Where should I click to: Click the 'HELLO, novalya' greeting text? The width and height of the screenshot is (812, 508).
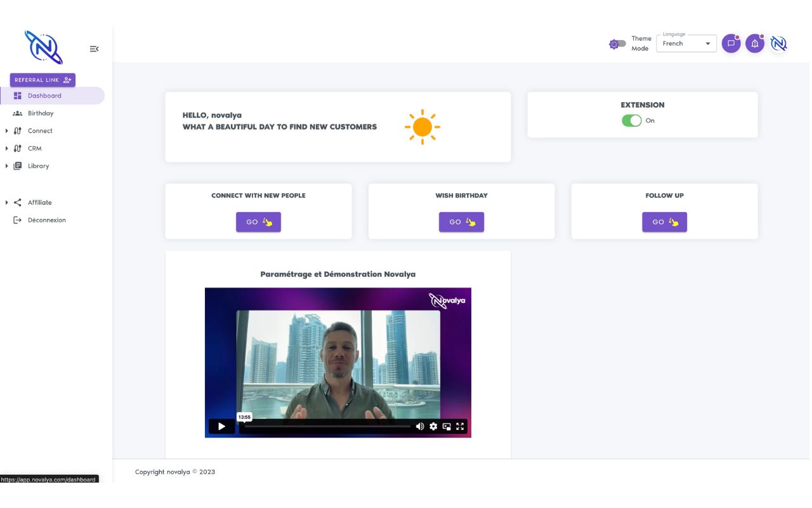[212, 116]
